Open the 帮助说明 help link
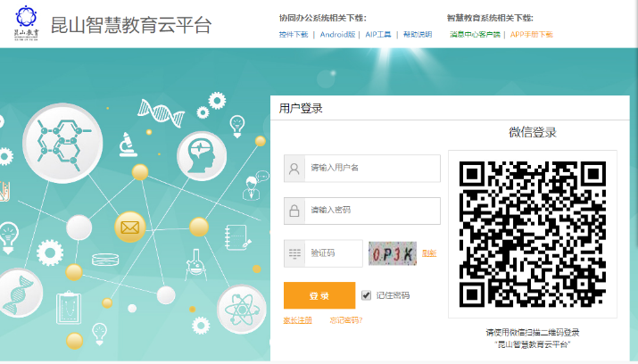 coord(418,35)
